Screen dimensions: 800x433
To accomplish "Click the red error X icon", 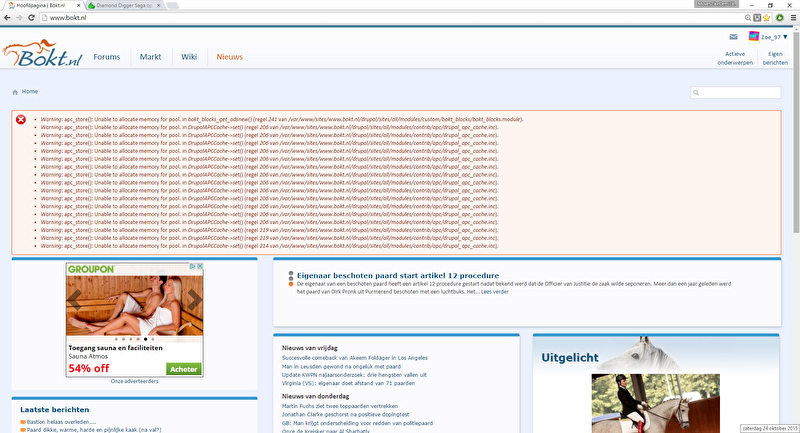I will tap(20, 119).
